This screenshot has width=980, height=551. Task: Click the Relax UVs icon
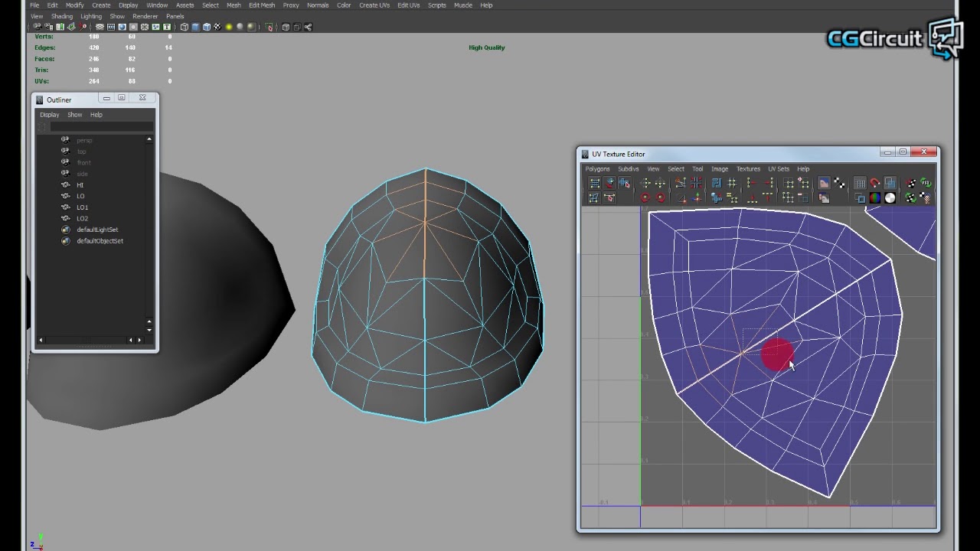coord(732,197)
